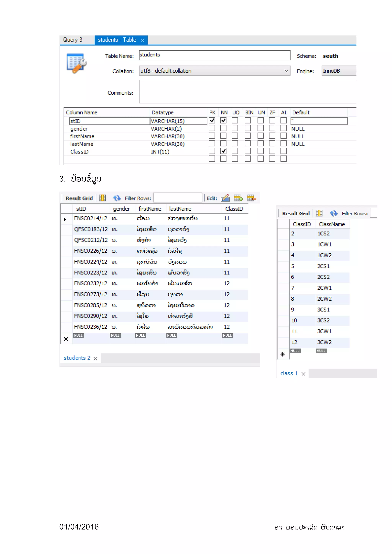Screen dimensions: 392x554
Task: Click the new row asterisk in class grid
Action: point(283,354)
